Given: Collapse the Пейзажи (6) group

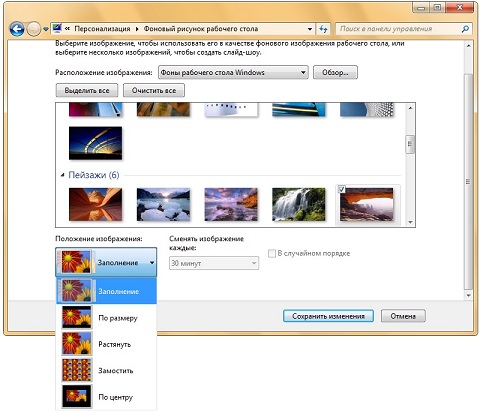Looking at the screenshot, I should point(63,175).
